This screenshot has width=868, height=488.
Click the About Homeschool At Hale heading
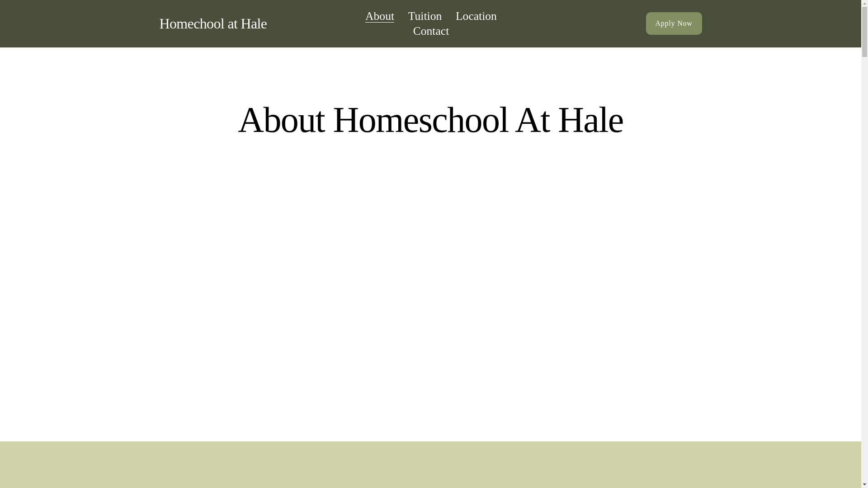click(430, 120)
